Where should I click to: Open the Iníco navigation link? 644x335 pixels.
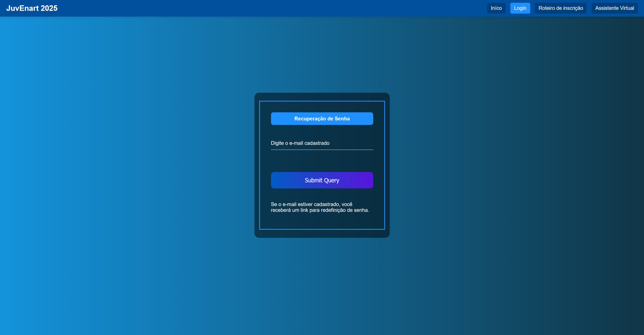coord(496,8)
